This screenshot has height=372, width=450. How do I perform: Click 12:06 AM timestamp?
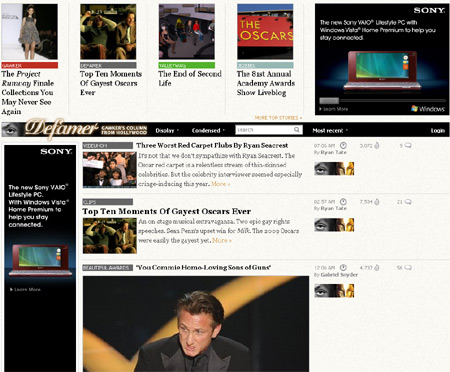pos(324,268)
